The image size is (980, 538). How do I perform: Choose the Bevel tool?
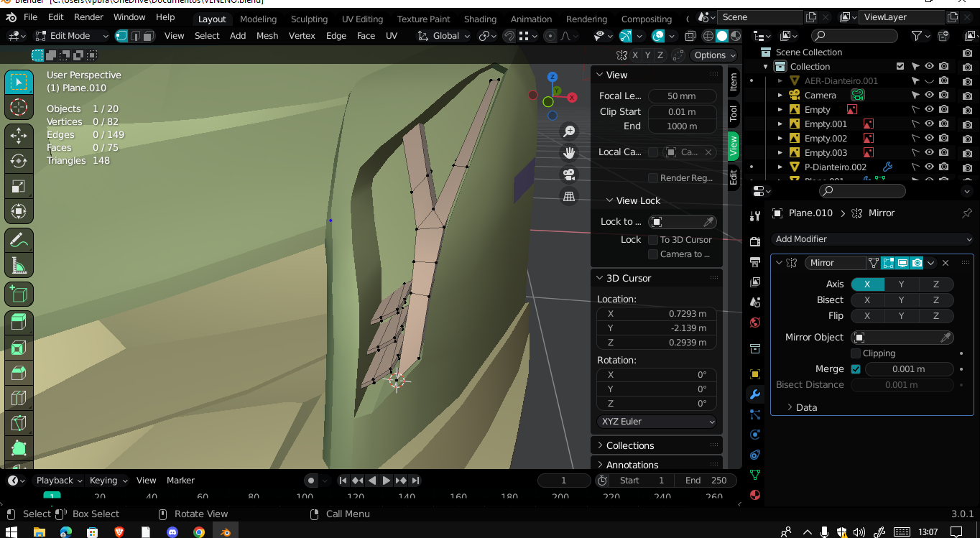pos(19,373)
